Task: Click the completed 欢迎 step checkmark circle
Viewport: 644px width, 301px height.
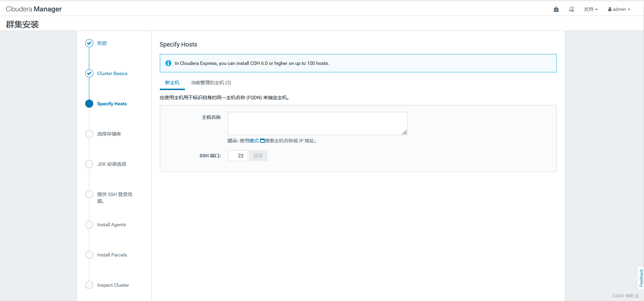Action: tap(89, 43)
